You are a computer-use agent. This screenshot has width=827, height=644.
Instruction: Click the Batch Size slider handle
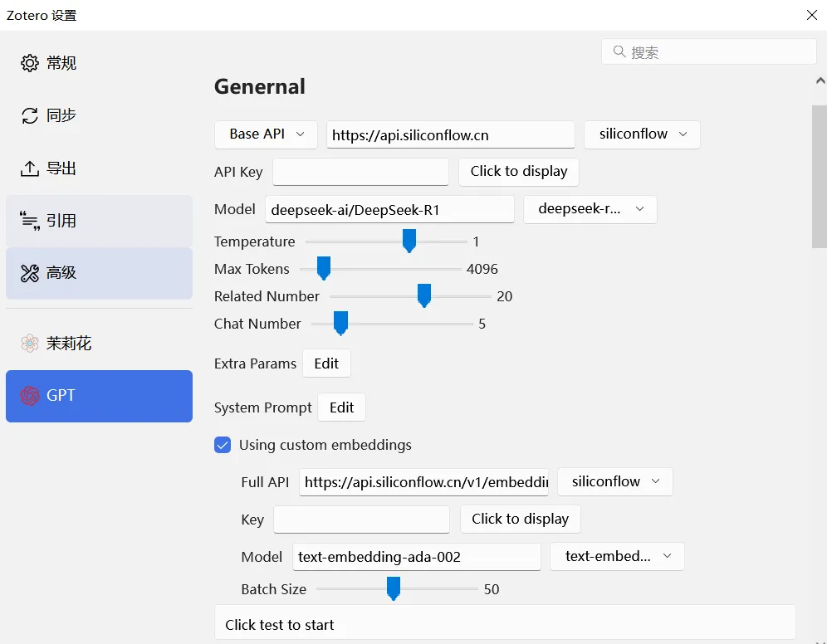[x=394, y=588]
